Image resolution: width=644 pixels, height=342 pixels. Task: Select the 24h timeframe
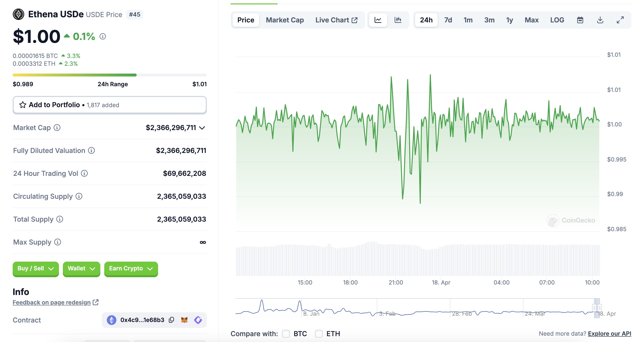[x=426, y=20]
